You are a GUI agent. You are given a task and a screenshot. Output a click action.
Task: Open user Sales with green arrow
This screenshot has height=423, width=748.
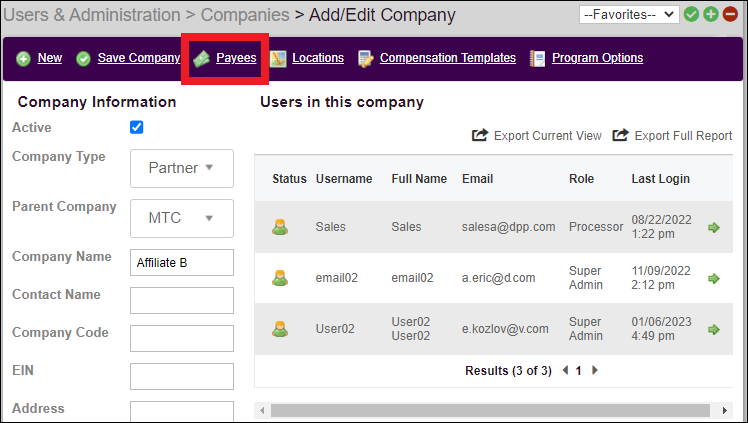point(714,227)
